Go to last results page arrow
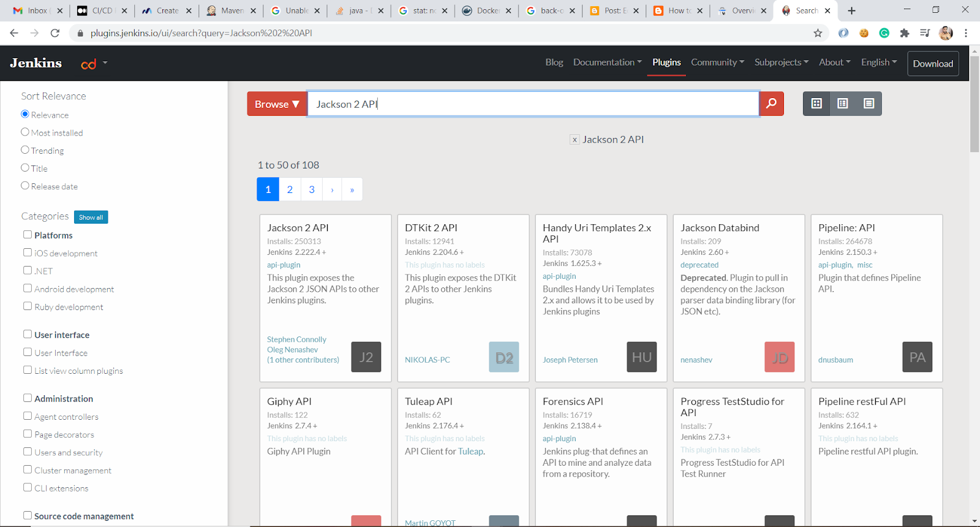 coord(352,189)
